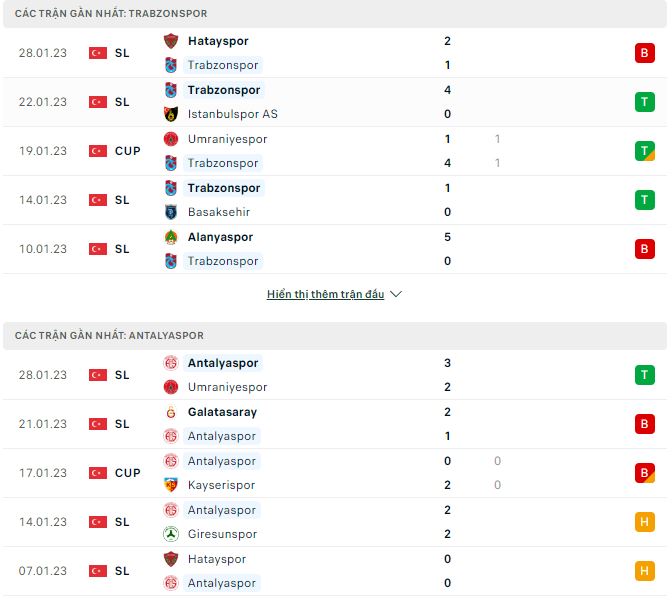Open 'Hiển thị thêm trận đấu' link

click(325, 295)
